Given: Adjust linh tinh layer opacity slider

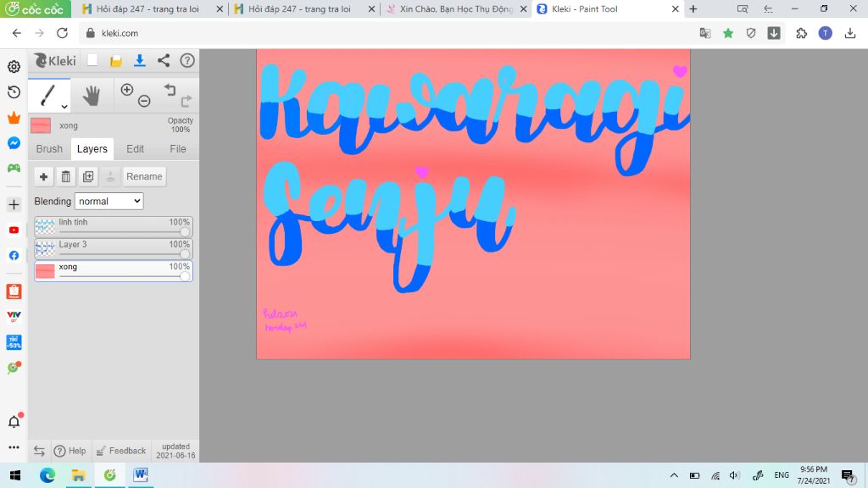Looking at the screenshot, I should pyautogui.click(x=184, y=232).
